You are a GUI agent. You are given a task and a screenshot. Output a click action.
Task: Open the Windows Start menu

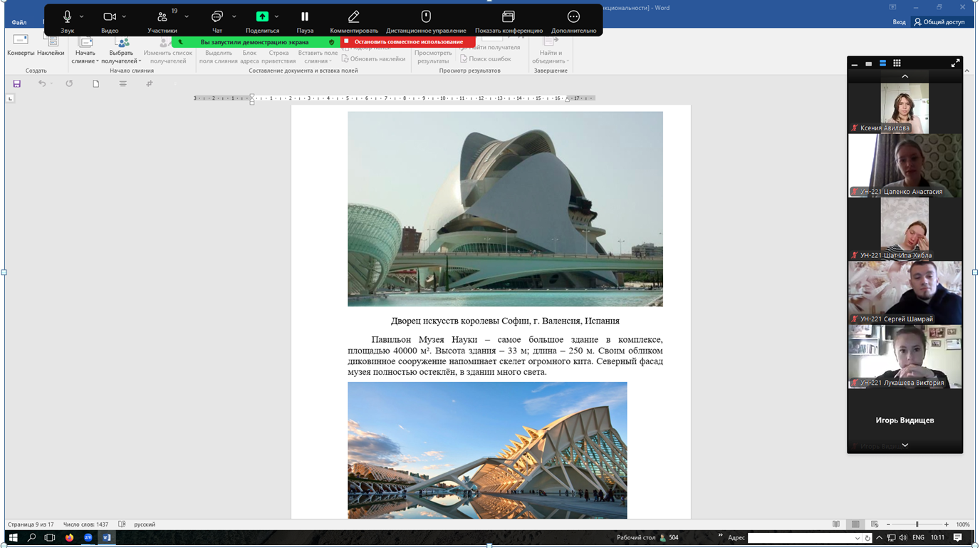13,538
